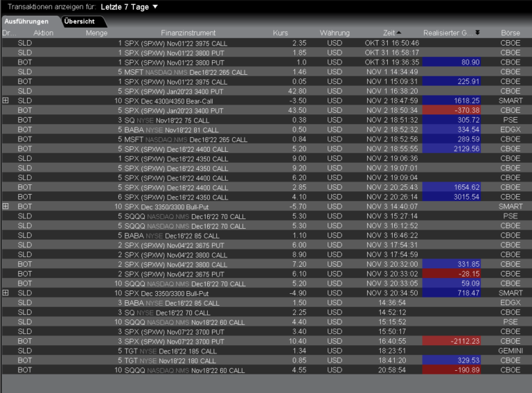
Task: Expand the SPX Dec 4300/4350 Bear-Call row
Action: tap(6, 101)
